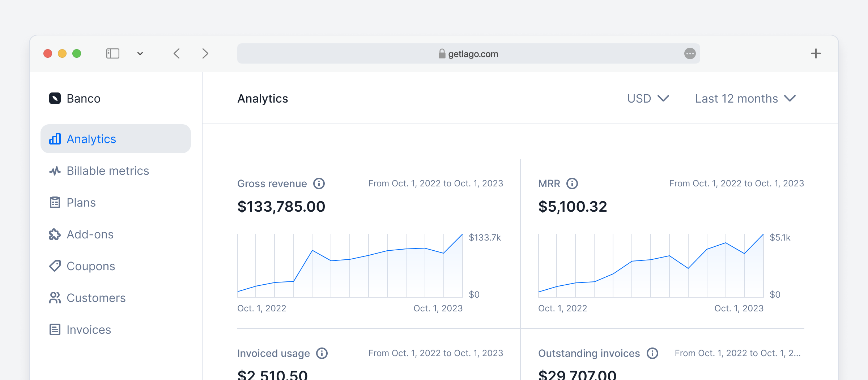Viewport: 868px width, 380px height.
Task: Open the Plans sidebar item
Action: [81, 203]
